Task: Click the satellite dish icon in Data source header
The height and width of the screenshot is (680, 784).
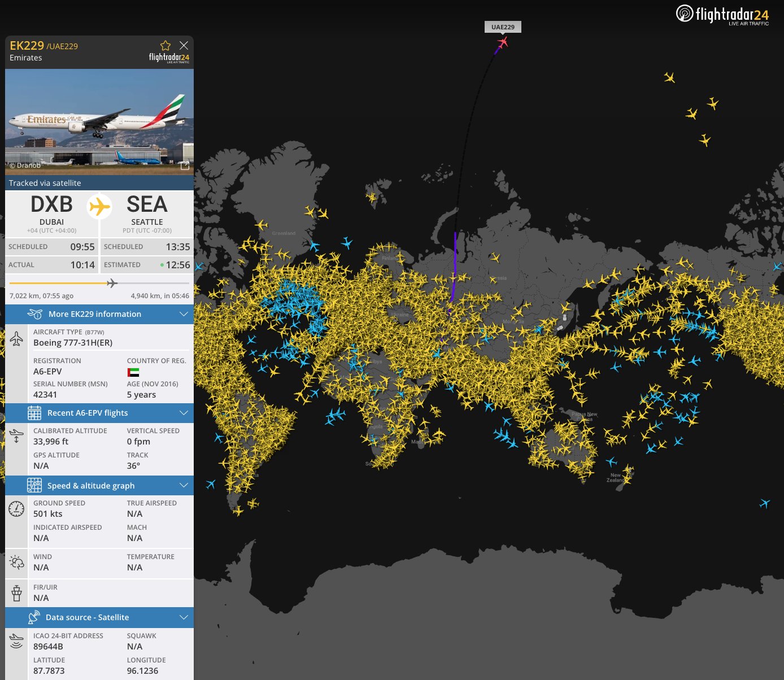Action: tap(34, 617)
